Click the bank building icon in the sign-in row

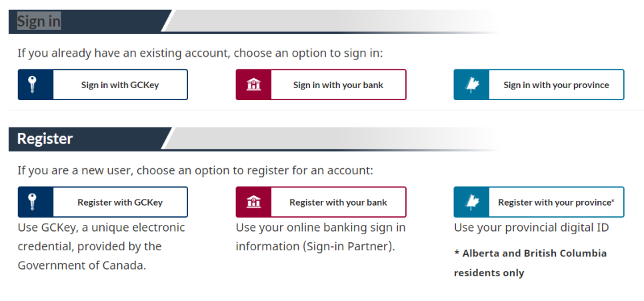[x=254, y=85]
